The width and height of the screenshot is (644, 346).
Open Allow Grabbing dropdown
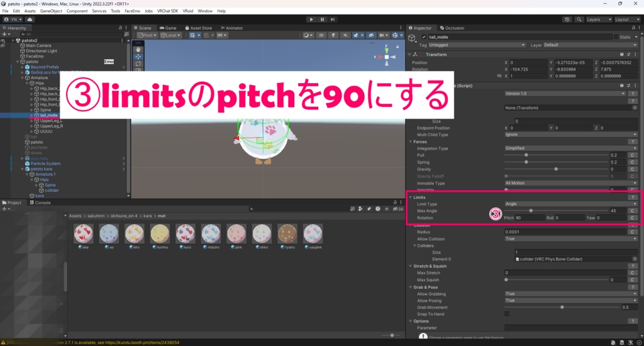coord(571,293)
